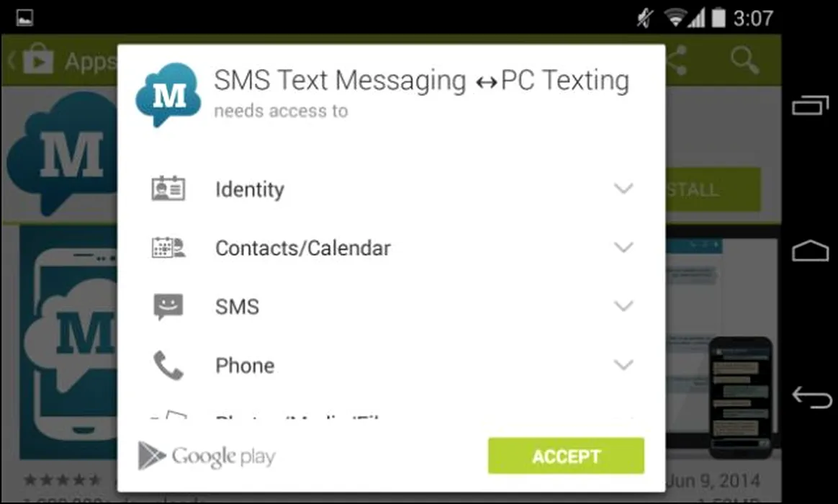Expand the Contacts/Calendar permission details

[x=623, y=248]
